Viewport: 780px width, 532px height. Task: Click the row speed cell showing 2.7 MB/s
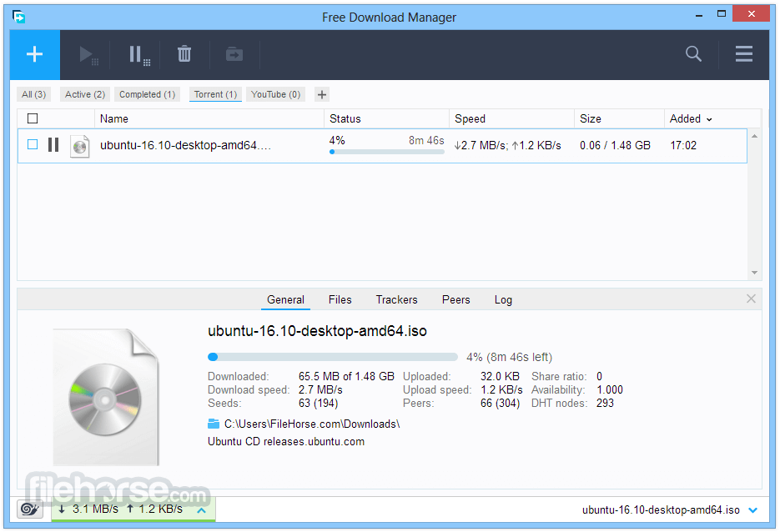pos(507,145)
